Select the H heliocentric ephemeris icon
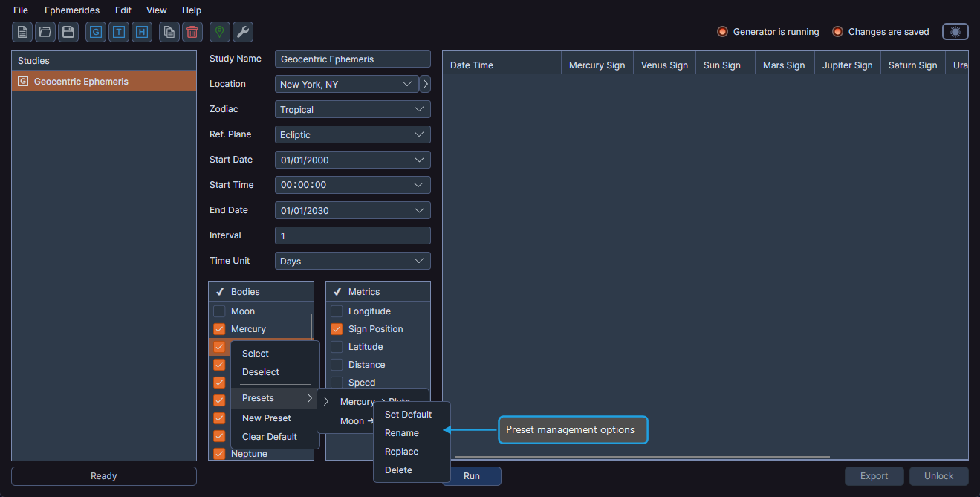This screenshot has width=980, height=497. [141, 32]
